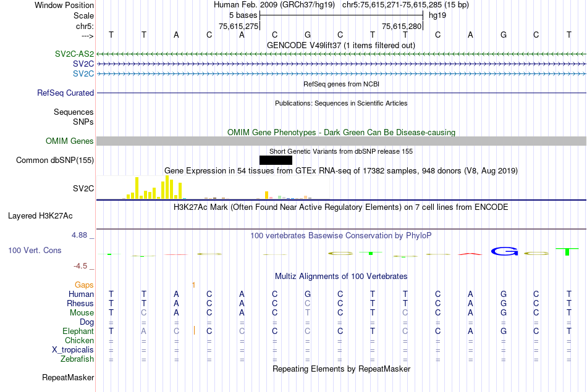
Task: Select the Elephant species label
Action: click(78, 332)
